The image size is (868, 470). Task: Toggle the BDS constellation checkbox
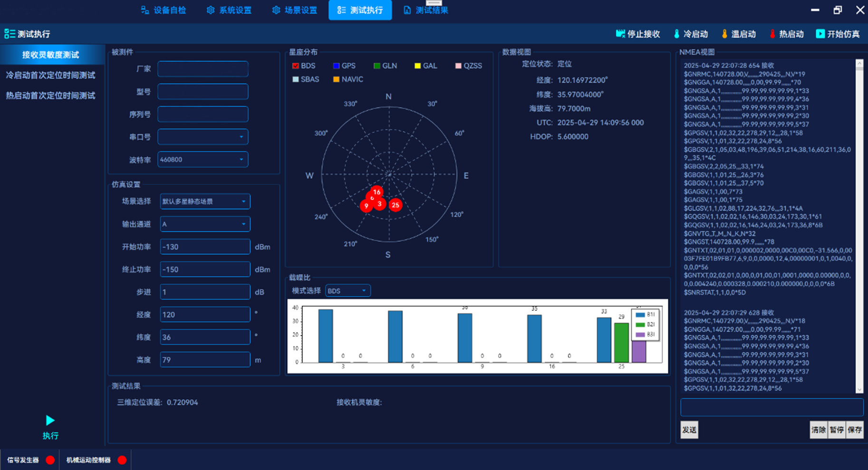pos(296,66)
